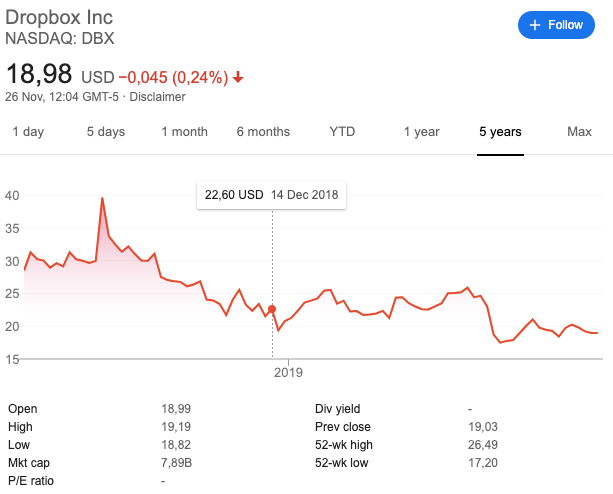Switch to the Max range tab
613x494 pixels.
coord(579,132)
